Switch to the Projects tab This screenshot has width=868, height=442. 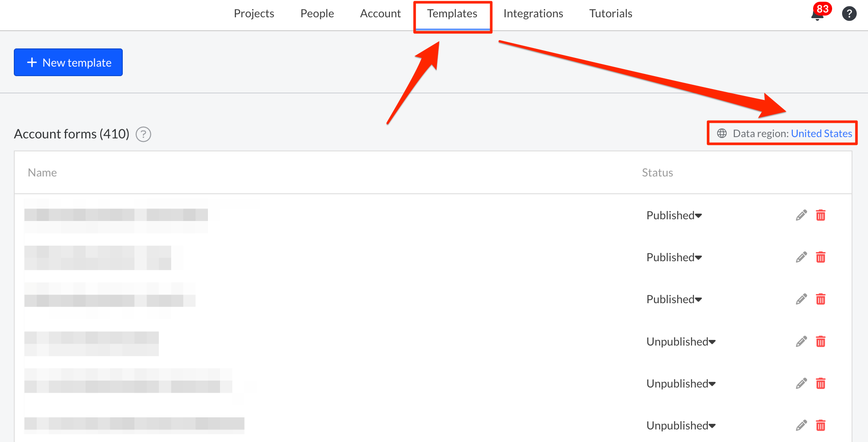pos(254,14)
